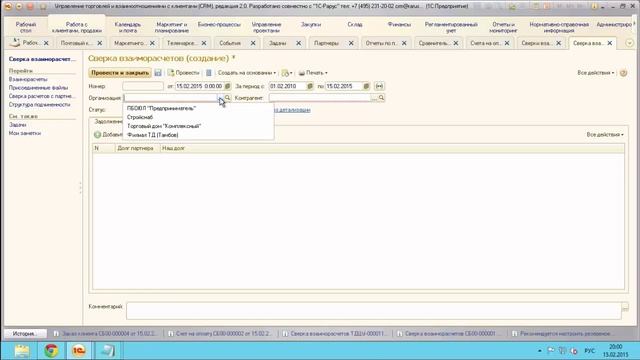Open the Закупки section
The height and width of the screenshot is (360, 640).
311,24
